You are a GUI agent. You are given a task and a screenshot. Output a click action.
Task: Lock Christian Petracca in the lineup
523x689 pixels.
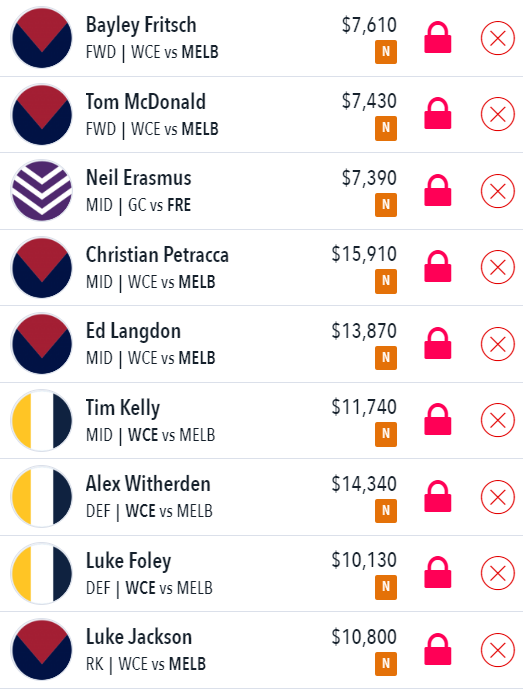[x=438, y=266]
